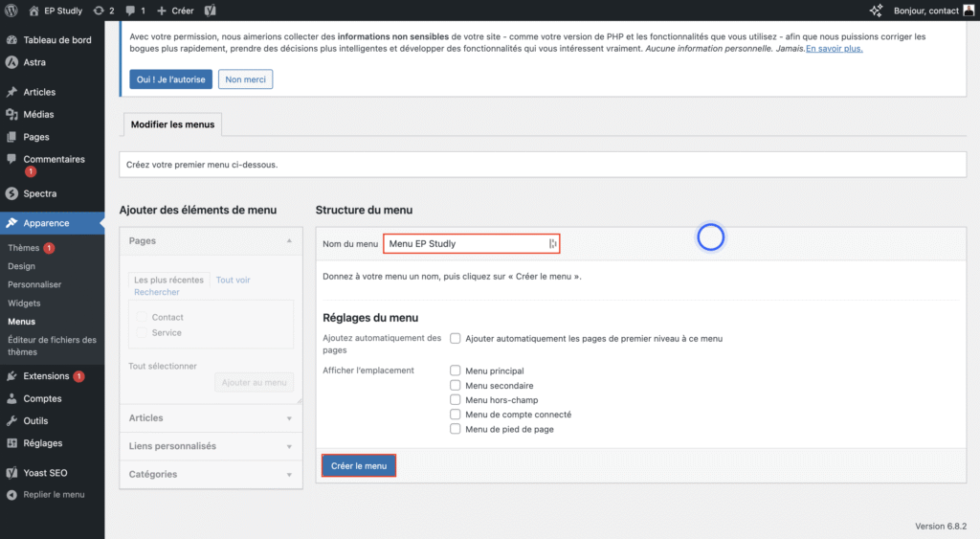Expand the Catégories accordion section

point(212,474)
